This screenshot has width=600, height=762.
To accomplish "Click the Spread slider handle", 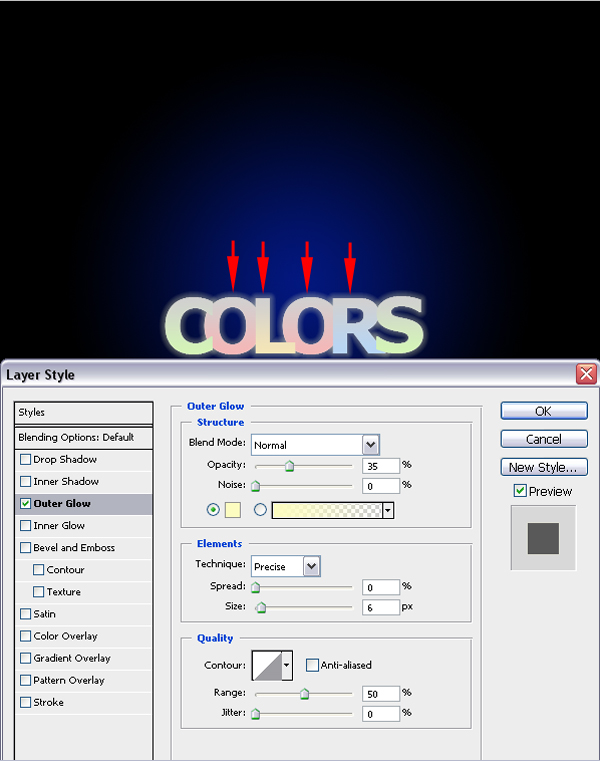I will point(256,588).
